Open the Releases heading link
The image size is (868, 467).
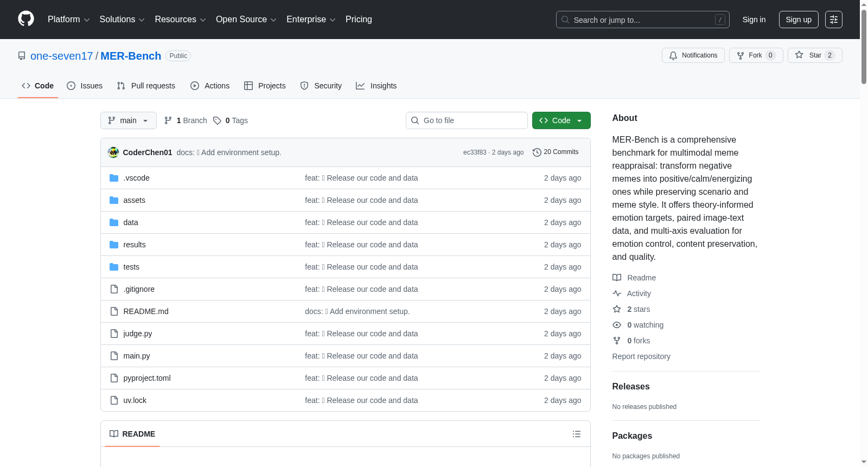coord(631,386)
